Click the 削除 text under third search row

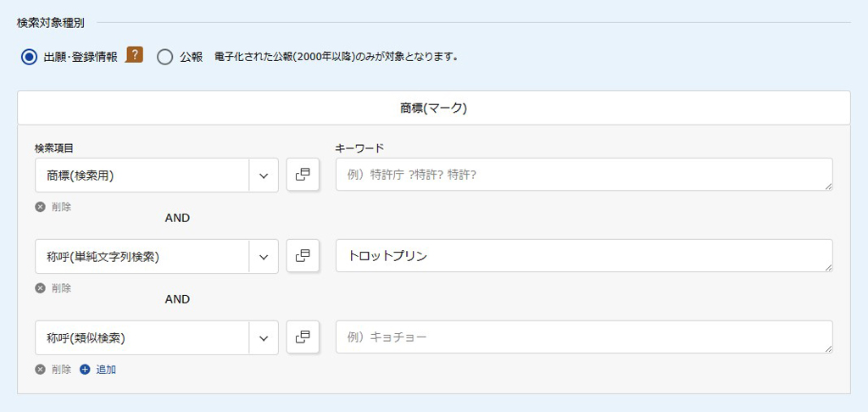(61, 370)
